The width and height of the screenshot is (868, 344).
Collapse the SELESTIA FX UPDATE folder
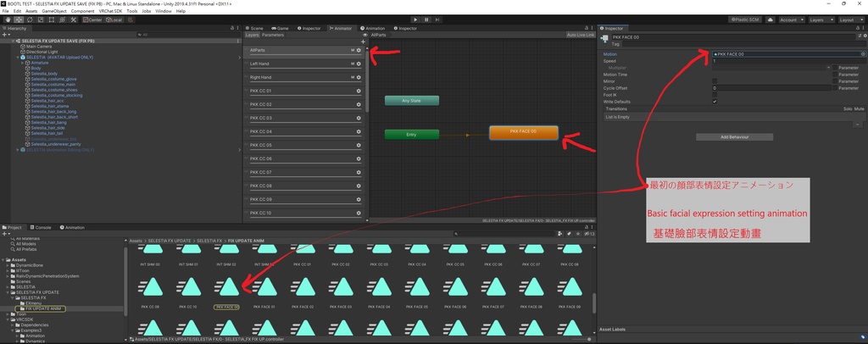(8, 292)
